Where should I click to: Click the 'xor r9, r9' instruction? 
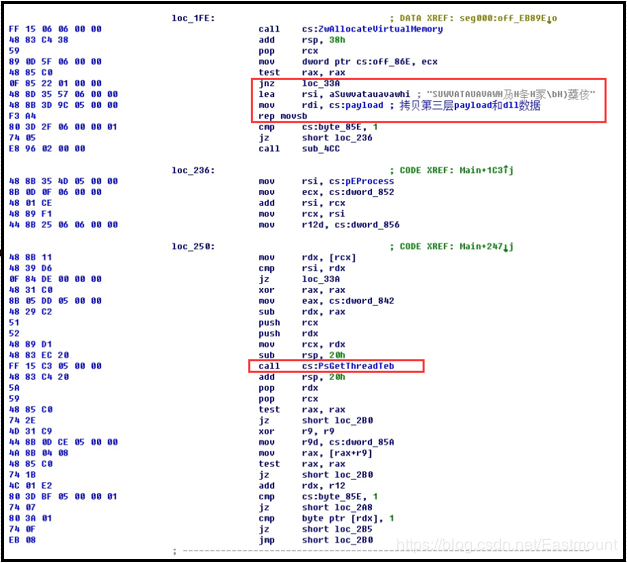tap(295, 431)
